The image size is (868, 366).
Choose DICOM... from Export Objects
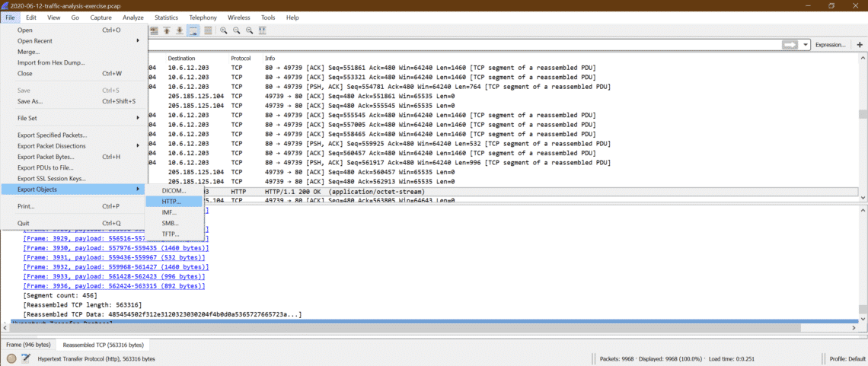click(174, 191)
